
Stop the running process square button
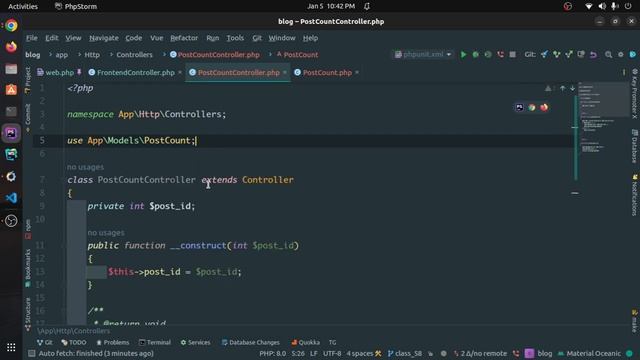(513, 54)
